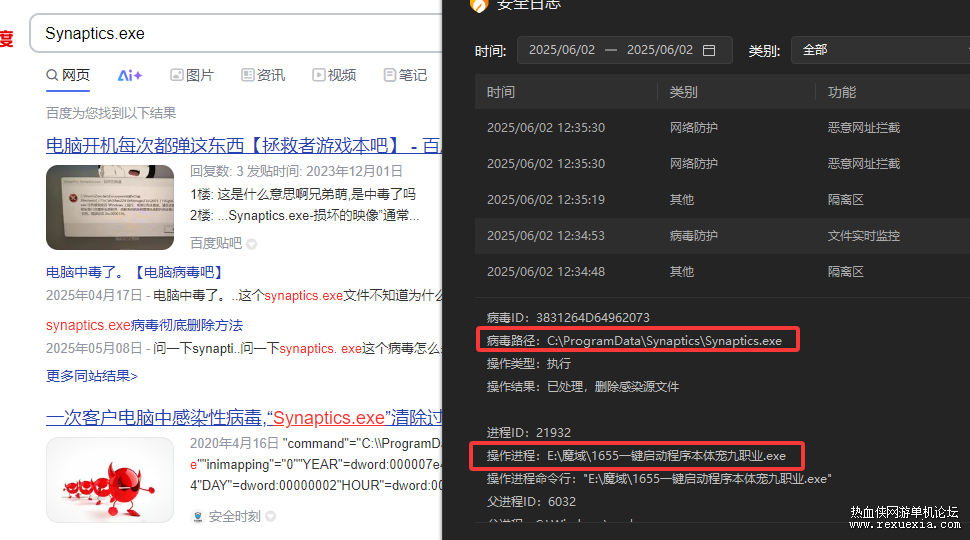
Task: Select the 网页 search tab
Action: (68, 75)
